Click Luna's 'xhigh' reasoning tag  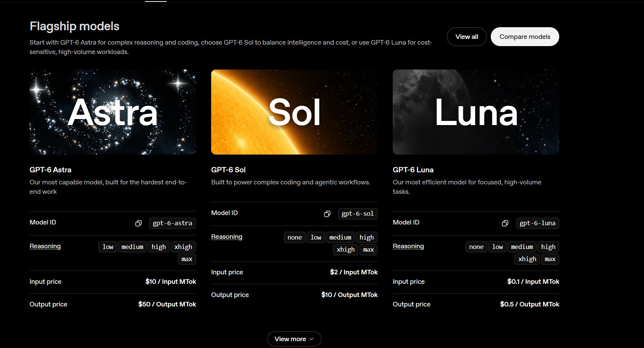(x=527, y=259)
